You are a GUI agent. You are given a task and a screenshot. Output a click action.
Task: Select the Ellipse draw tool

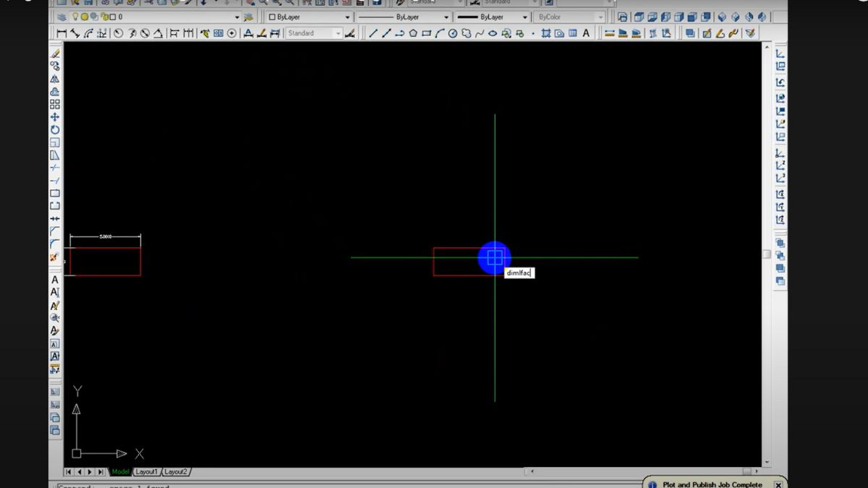[492, 33]
